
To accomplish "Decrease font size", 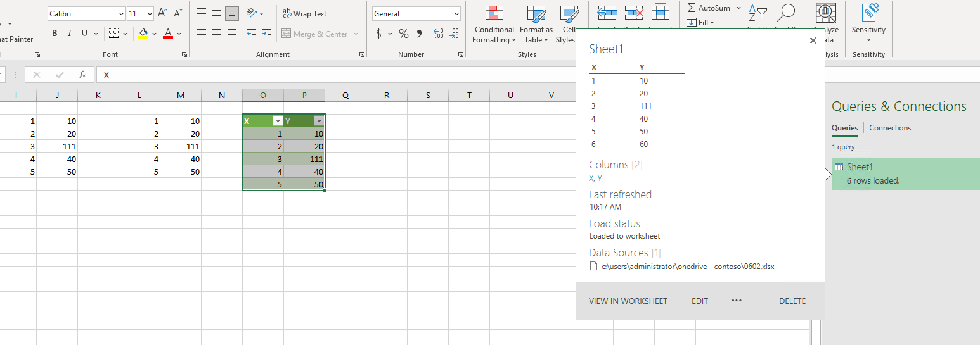I will coord(178,13).
